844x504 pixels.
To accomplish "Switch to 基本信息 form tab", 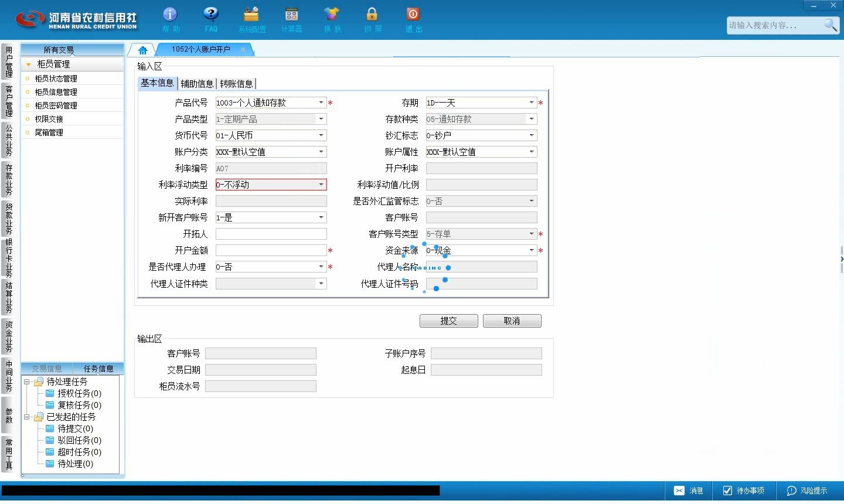I will (x=157, y=83).
